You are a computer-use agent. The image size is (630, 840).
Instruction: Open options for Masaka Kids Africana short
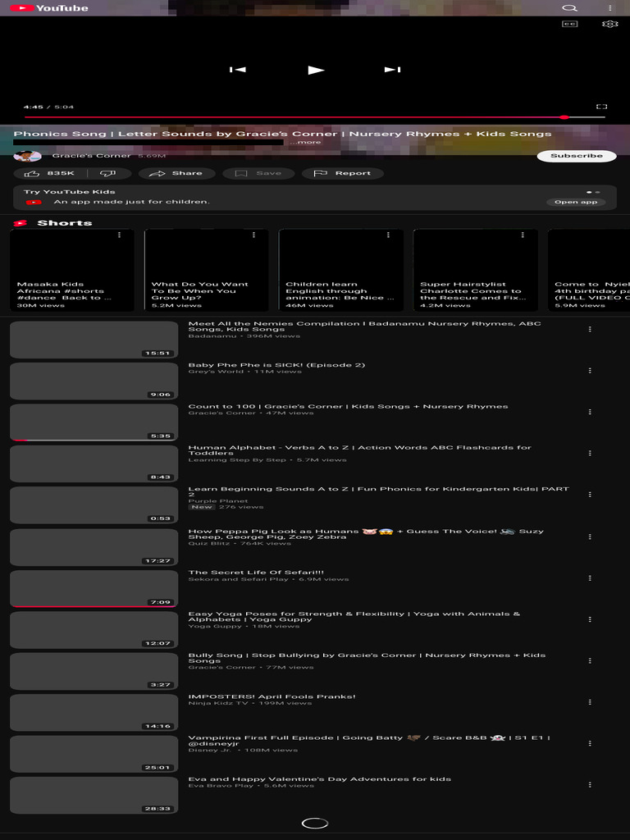click(119, 235)
